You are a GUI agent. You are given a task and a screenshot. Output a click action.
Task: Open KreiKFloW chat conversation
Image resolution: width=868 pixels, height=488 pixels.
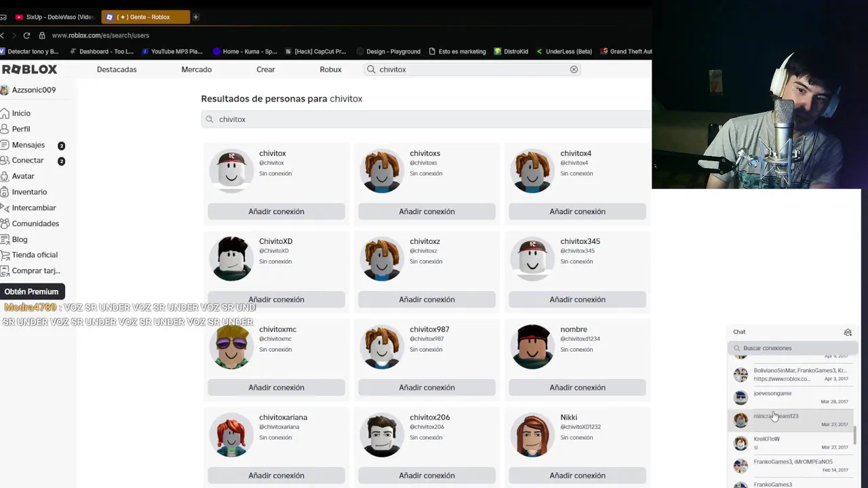point(791,443)
